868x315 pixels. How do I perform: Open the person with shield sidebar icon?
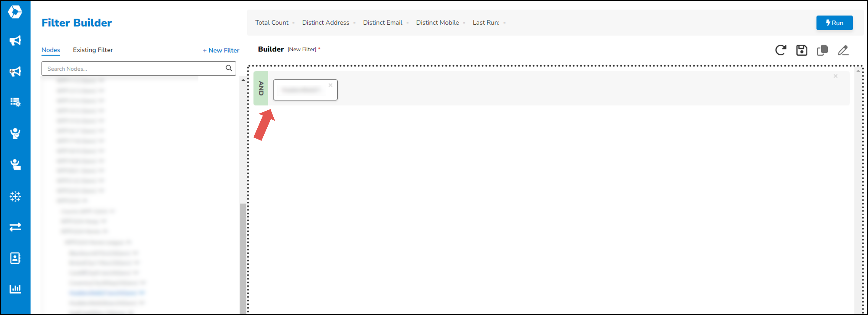[x=15, y=133]
